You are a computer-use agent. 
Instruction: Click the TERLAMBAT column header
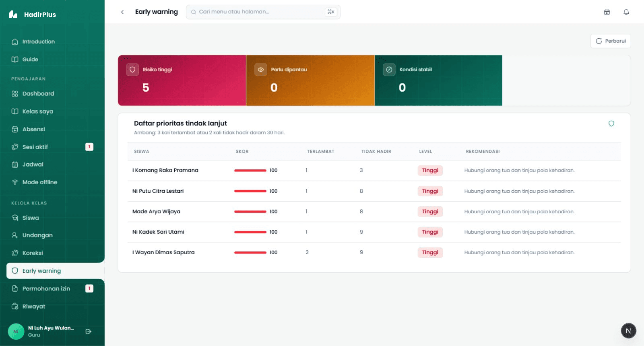(x=321, y=152)
